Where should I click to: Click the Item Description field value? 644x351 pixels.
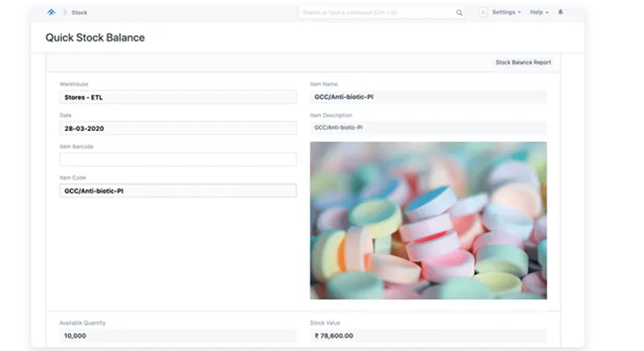click(428, 127)
